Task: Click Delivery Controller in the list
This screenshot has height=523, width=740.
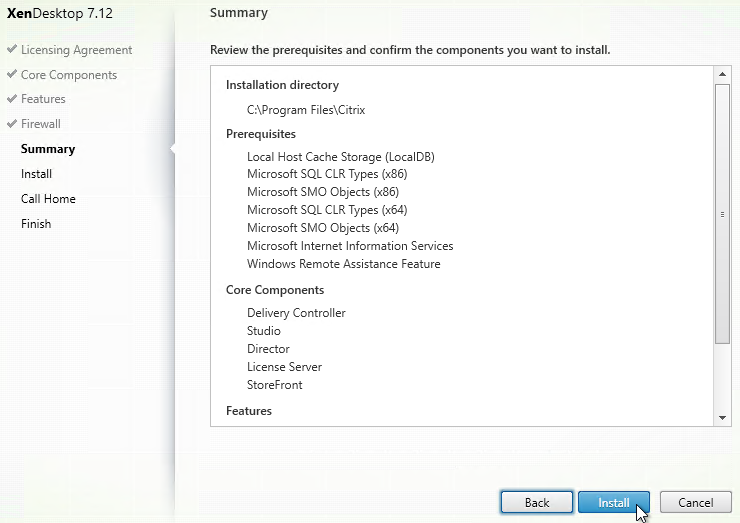Action: (x=296, y=313)
